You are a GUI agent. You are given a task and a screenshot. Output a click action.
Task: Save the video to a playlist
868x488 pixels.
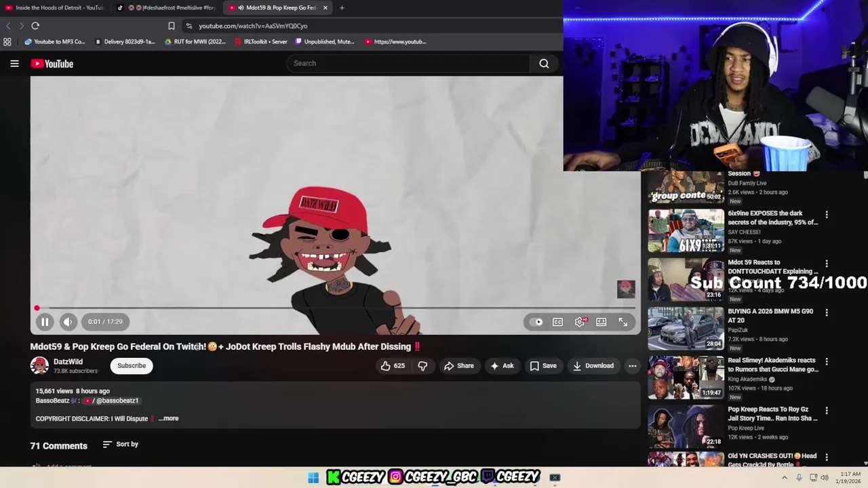pos(543,366)
